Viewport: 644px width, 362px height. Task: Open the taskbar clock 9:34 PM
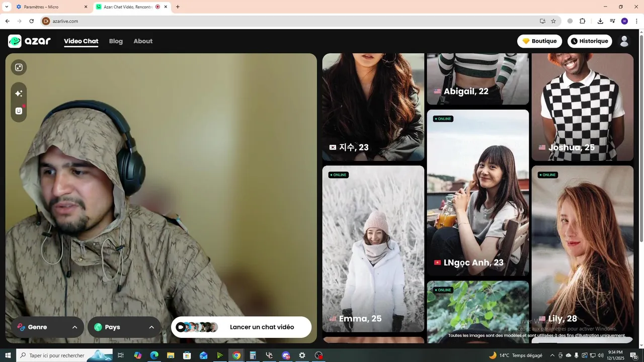coord(615,355)
